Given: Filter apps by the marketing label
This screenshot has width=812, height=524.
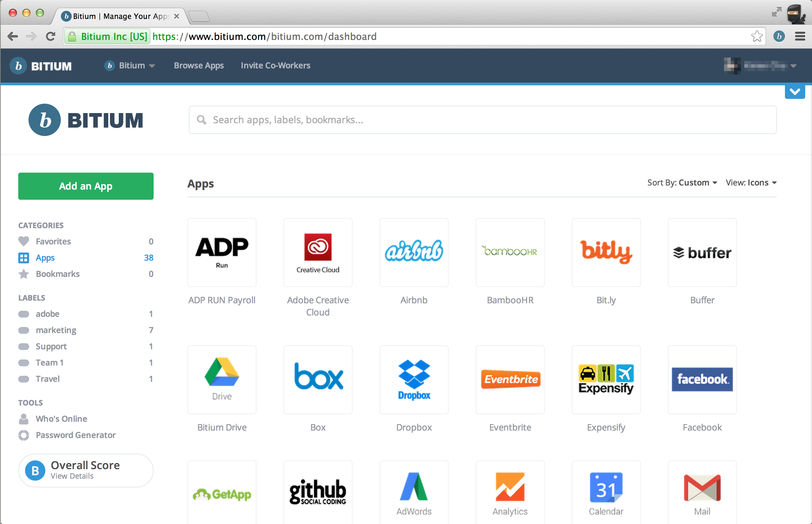Looking at the screenshot, I should pos(56,330).
